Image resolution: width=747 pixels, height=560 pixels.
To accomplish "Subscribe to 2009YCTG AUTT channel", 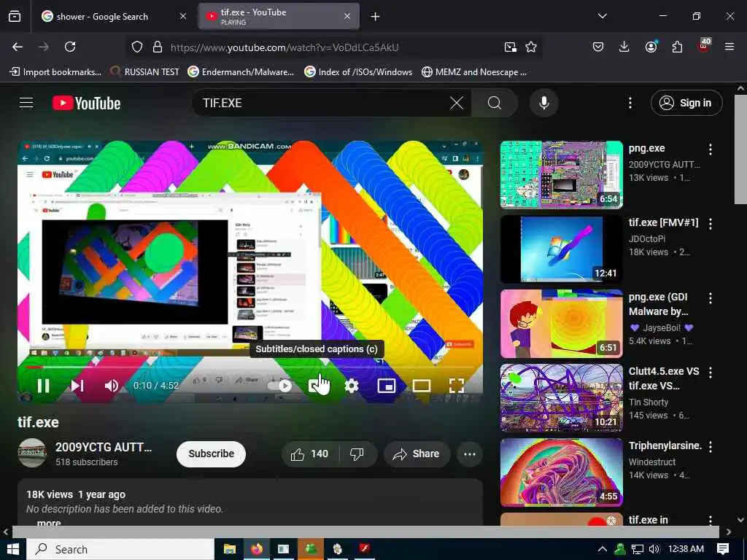I will click(211, 454).
